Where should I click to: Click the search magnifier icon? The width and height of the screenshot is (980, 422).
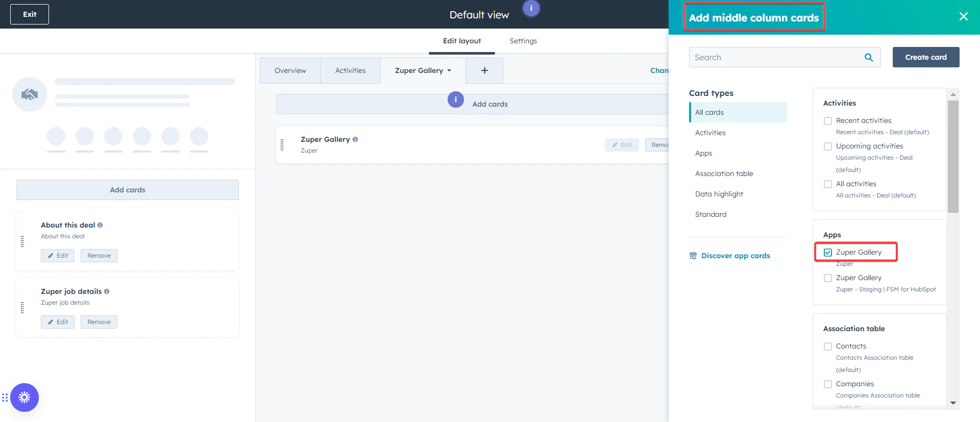pos(869,58)
